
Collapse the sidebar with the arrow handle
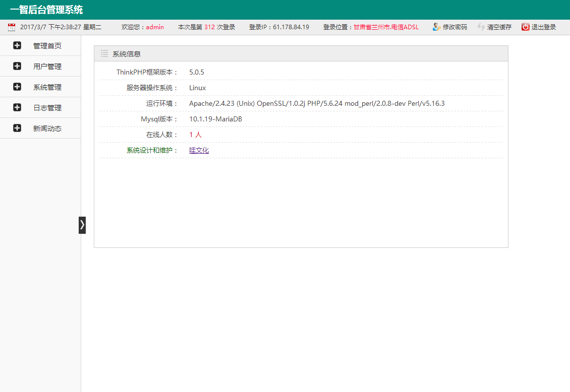82,225
